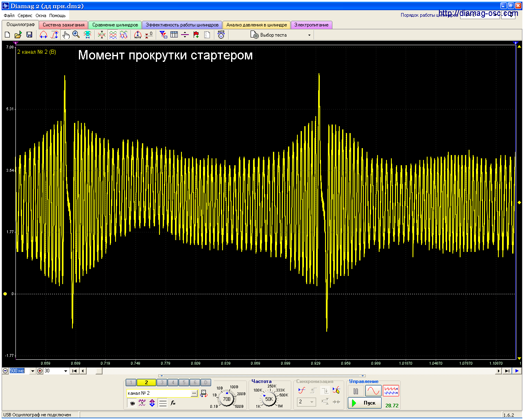Click the канал № 2 name field
Viewport: 524px width, 420px height.
click(x=159, y=393)
